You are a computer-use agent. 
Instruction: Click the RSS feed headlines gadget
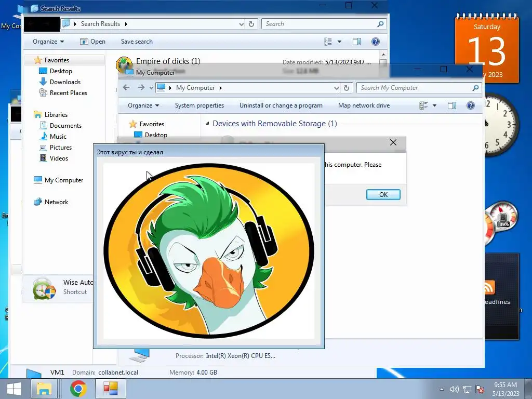coord(501,296)
